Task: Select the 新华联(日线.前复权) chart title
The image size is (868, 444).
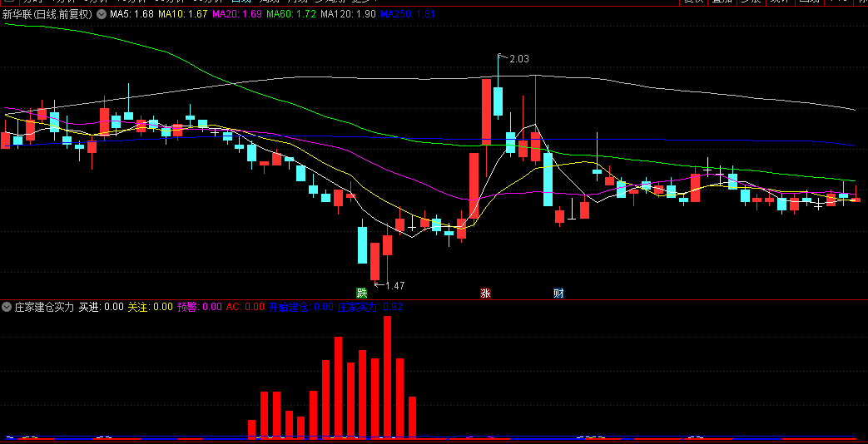Action: (47, 14)
